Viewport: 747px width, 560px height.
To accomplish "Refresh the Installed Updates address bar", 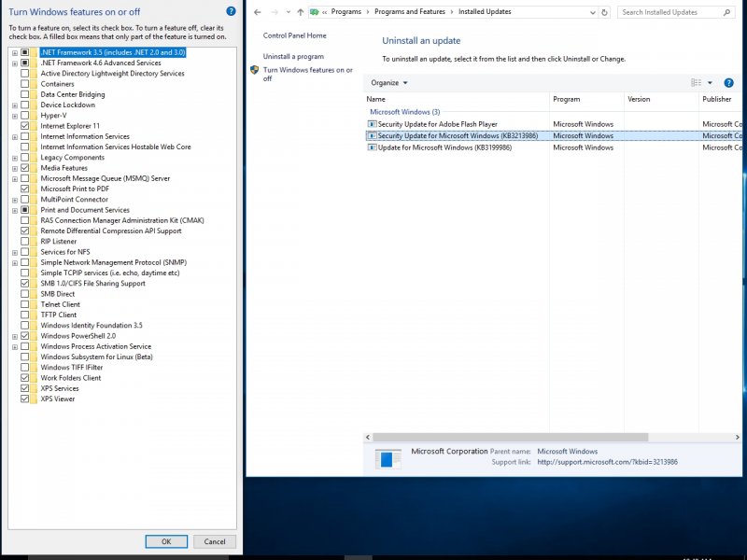I will [604, 12].
